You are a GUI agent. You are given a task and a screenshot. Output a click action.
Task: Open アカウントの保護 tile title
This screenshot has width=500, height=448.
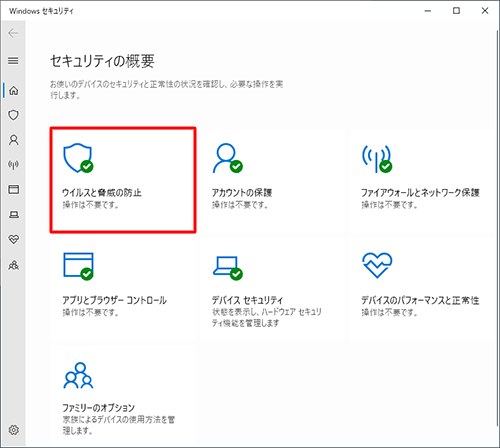point(242,192)
